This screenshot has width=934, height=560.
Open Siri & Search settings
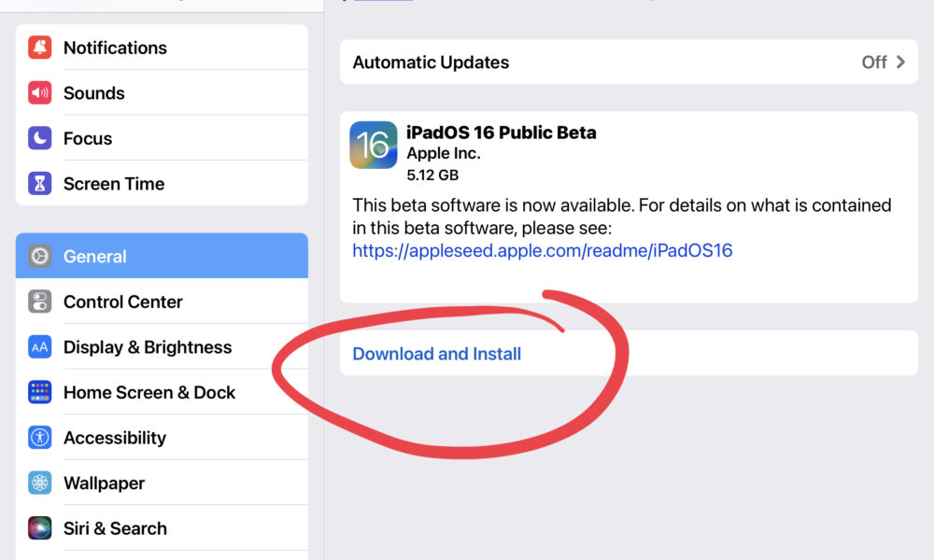[162, 528]
